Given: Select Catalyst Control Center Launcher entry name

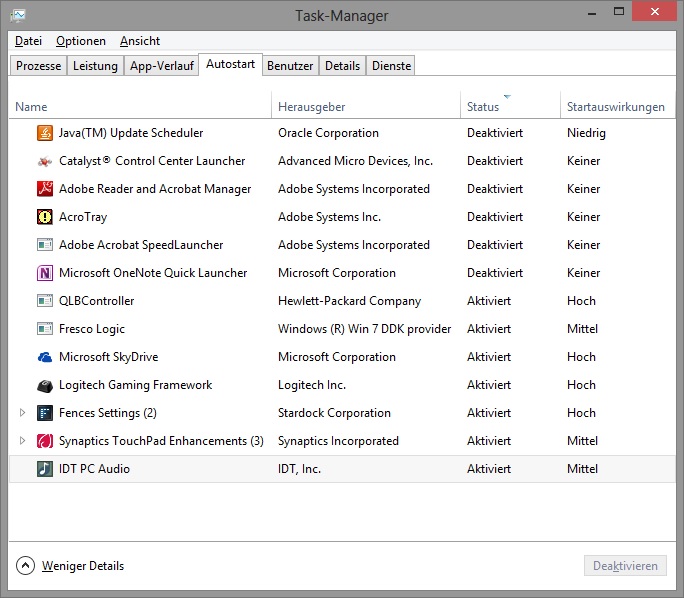Looking at the screenshot, I should 152,161.
